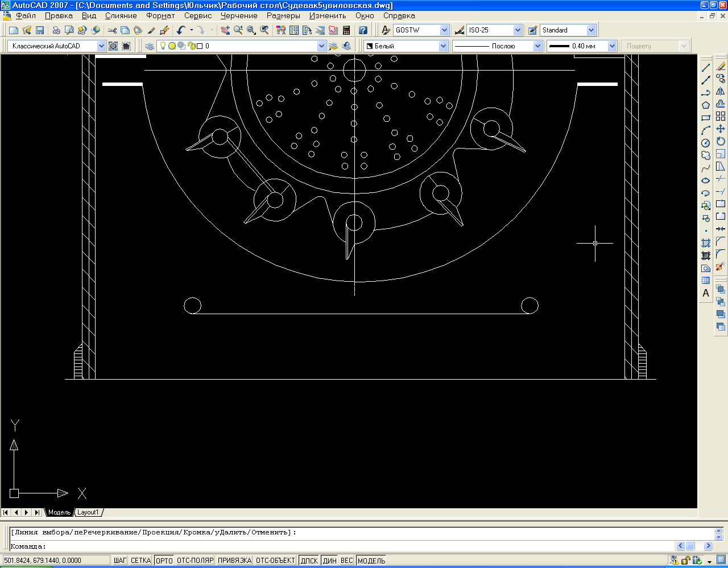The image size is (728, 568).
Task: Open the Layer Properties Manager icon
Action: tap(150, 46)
